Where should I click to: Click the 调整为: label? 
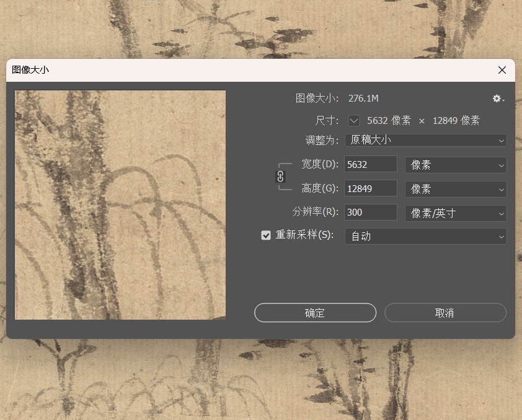[322, 140]
